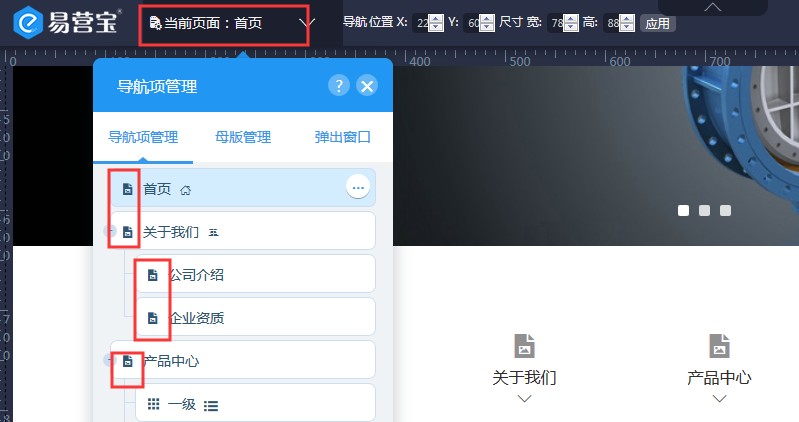Click the 宽 width value field
Viewport: 799px width, 422px height.
[556, 23]
